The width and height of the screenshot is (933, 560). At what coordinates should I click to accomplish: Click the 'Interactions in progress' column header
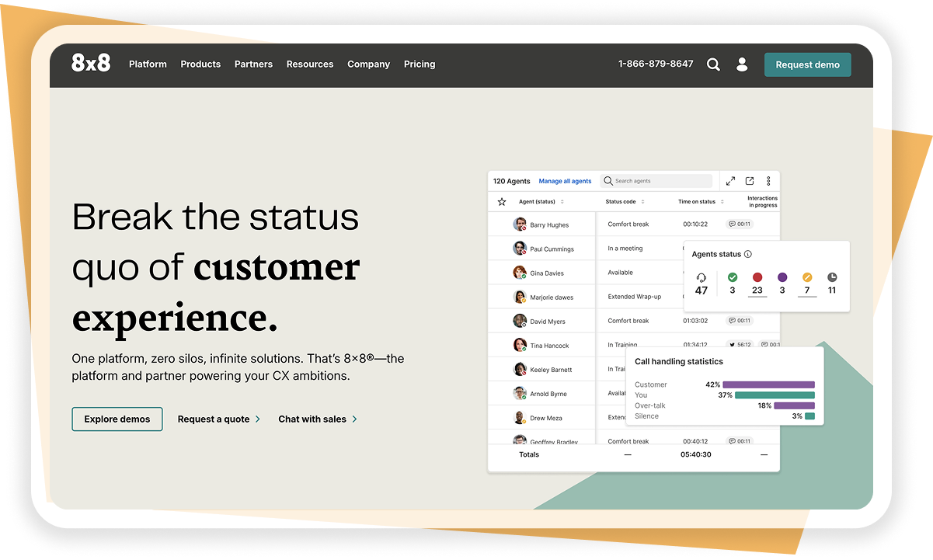click(762, 202)
